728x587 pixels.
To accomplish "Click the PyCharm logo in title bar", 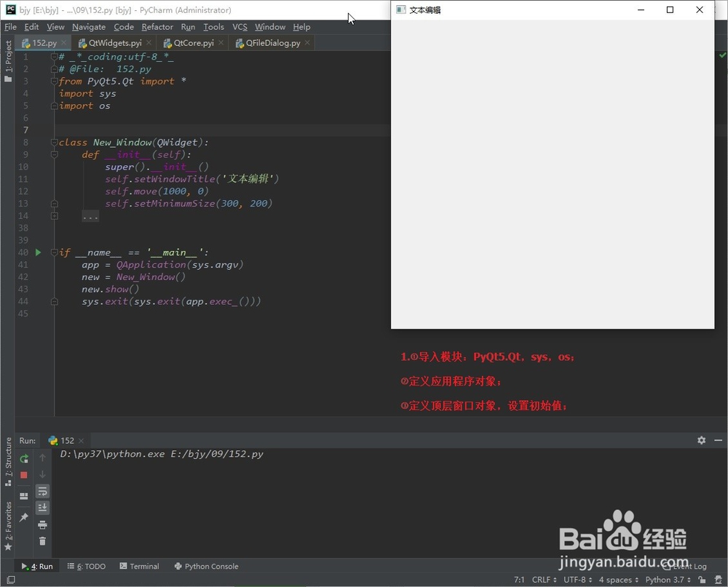I will [x=10, y=9].
